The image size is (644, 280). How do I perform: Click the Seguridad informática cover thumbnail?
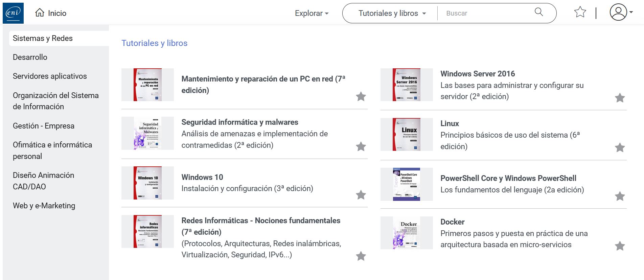point(147,133)
